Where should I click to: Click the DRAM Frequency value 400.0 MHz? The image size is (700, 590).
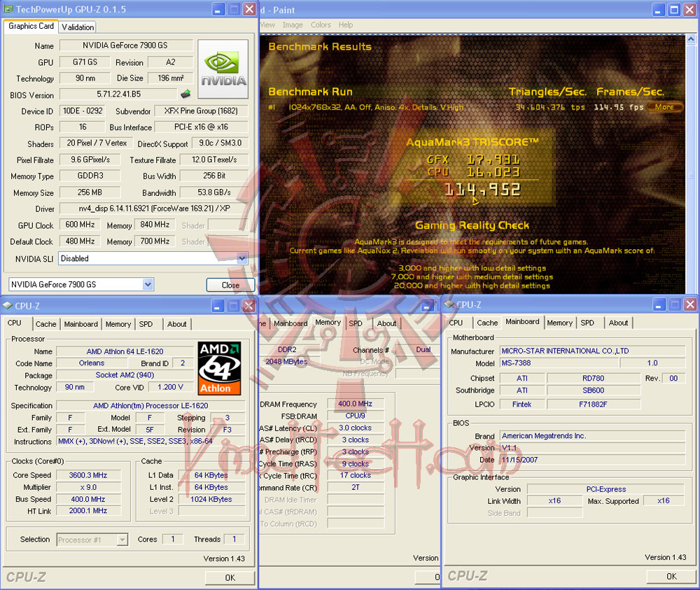tap(356, 404)
